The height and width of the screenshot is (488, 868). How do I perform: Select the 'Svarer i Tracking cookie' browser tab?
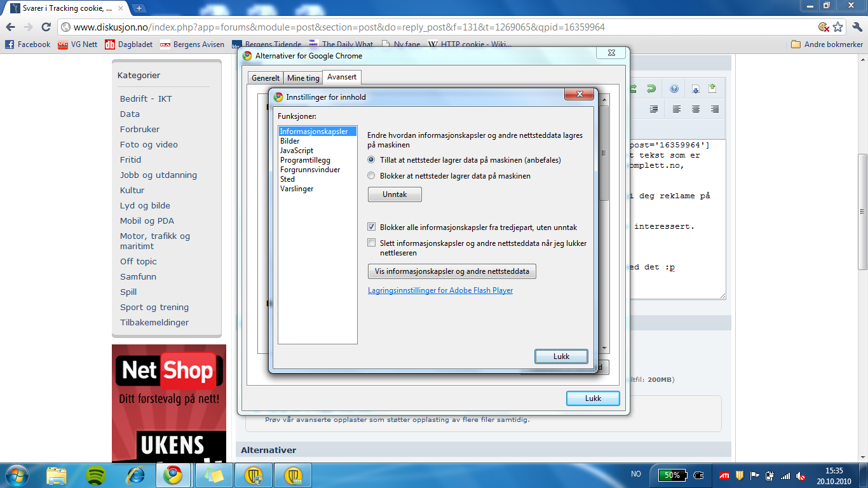65,8
